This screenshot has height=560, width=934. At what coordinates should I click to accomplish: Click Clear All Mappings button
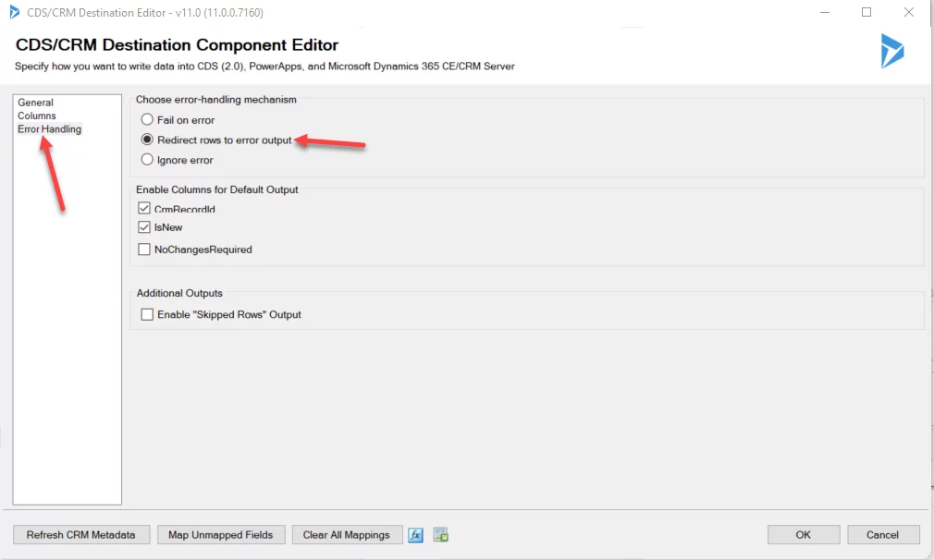point(347,534)
